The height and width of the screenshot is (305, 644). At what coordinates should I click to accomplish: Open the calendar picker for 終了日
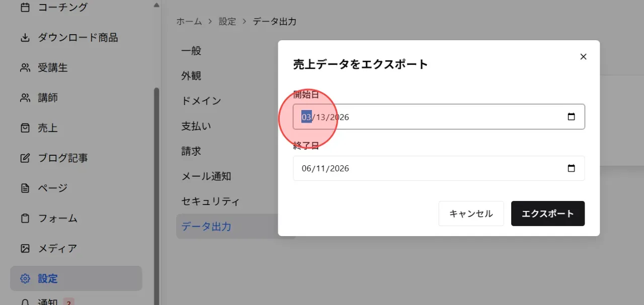[x=571, y=168]
